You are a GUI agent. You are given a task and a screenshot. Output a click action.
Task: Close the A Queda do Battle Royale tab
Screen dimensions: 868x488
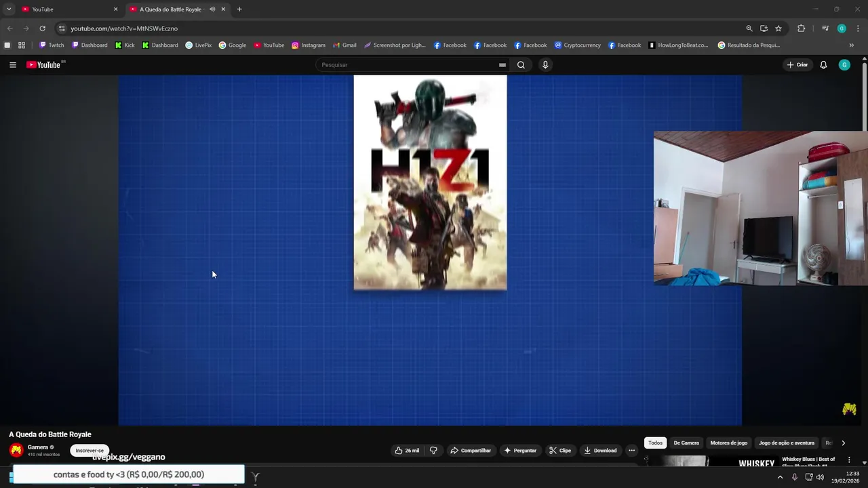tap(223, 9)
